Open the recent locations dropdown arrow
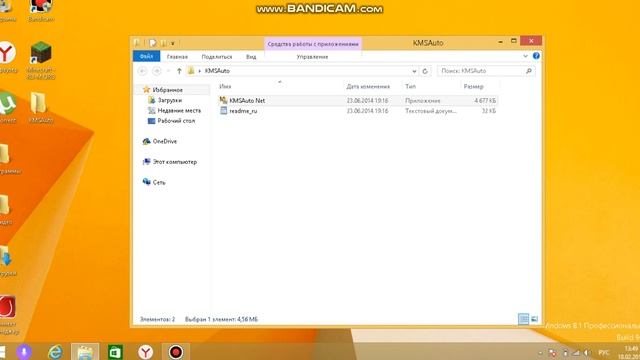This screenshot has height=360, width=640. (x=168, y=71)
